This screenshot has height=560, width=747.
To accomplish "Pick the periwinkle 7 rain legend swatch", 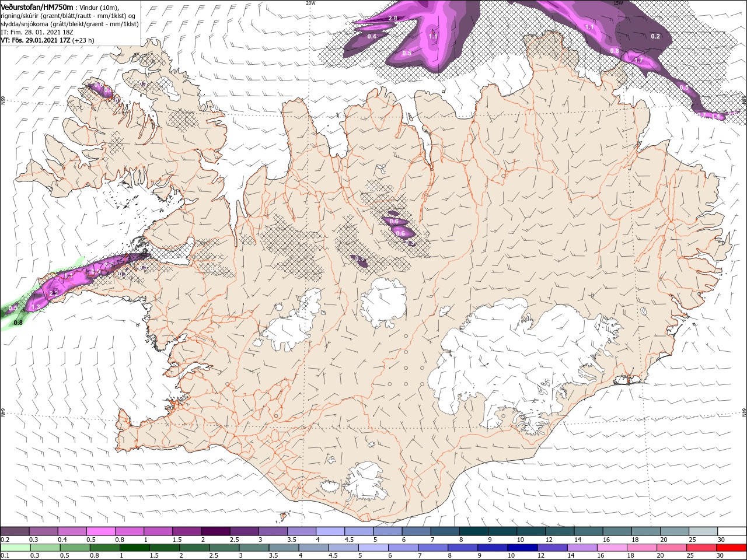I will [432, 548].
